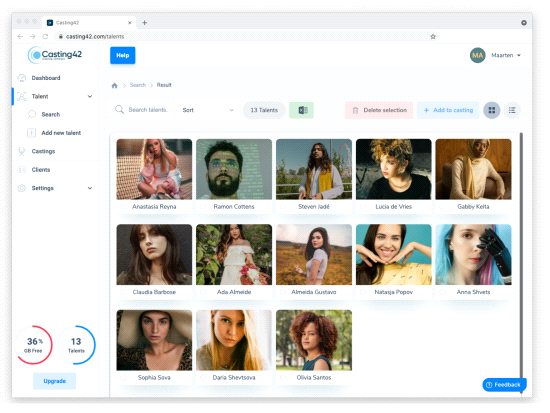Bookmark the page with the star icon

point(433,36)
